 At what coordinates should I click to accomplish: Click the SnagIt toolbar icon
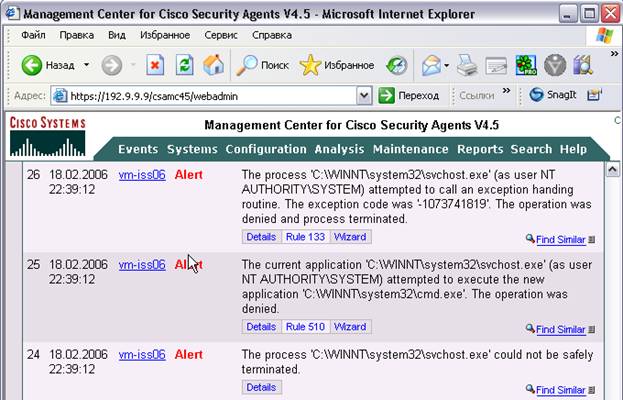[x=555, y=95]
